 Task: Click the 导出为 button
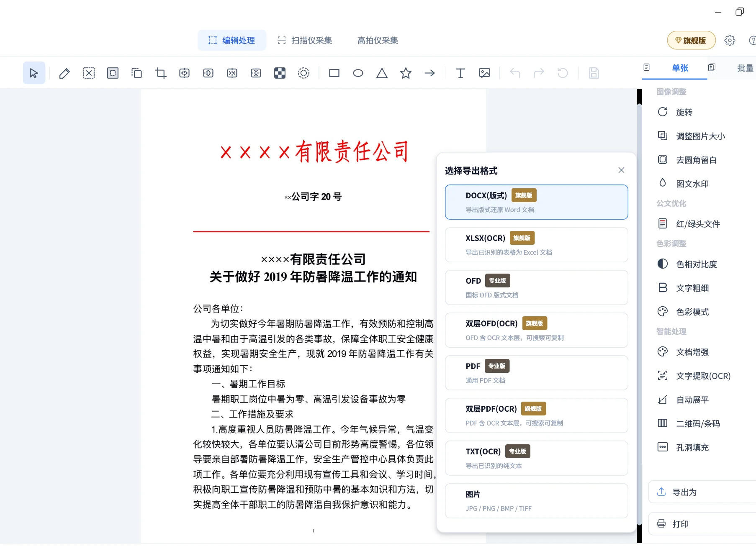click(702, 492)
